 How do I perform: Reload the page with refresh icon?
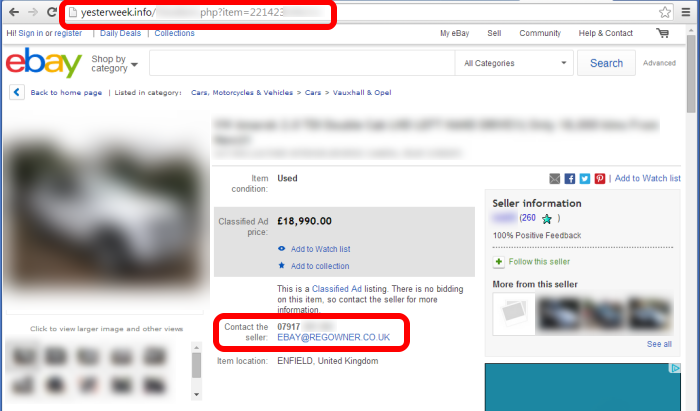(52, 12)
